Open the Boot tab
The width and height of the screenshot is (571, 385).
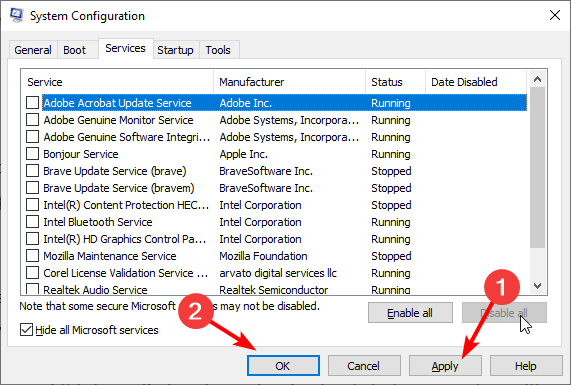tap(75, 50)
